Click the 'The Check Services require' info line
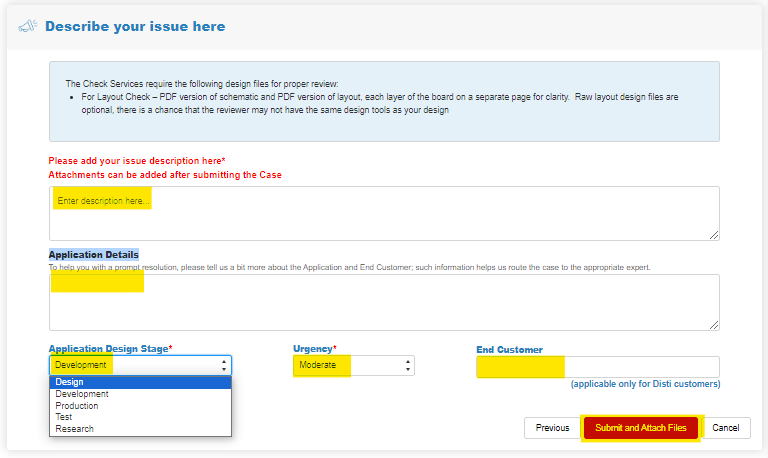 pos(202,84)
